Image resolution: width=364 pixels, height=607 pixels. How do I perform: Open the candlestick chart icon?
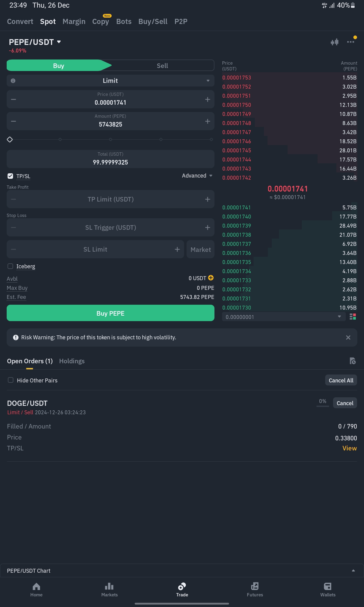[x=335, y=42]
